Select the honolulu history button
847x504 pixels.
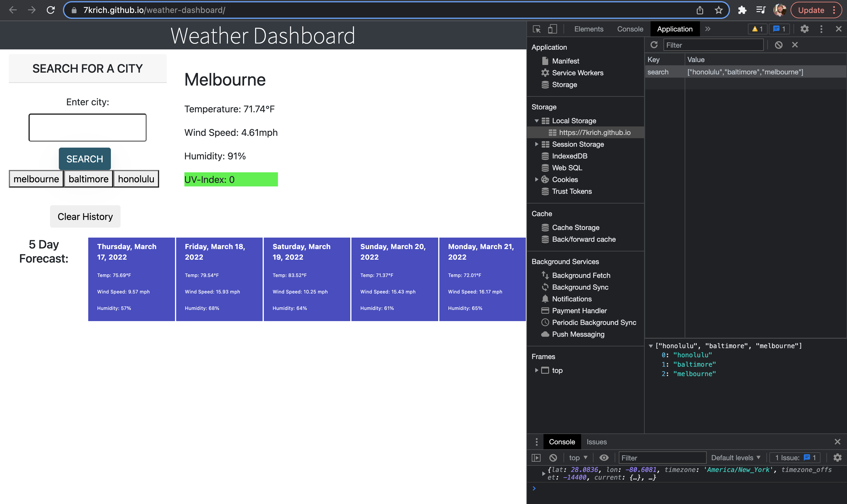tap(136, 179)
